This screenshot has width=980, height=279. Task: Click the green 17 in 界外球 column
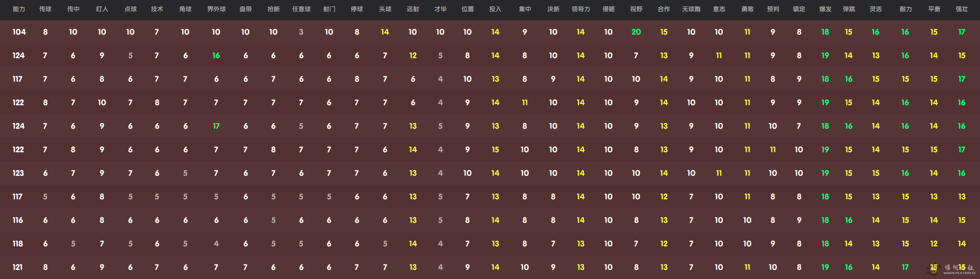pyautogui.click(x=216, y=126)
